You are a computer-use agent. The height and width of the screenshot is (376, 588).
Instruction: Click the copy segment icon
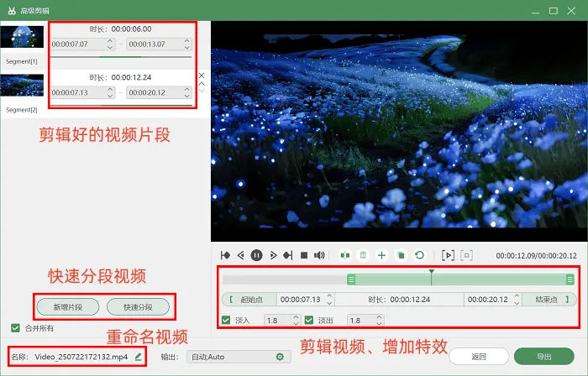point(401,255)
